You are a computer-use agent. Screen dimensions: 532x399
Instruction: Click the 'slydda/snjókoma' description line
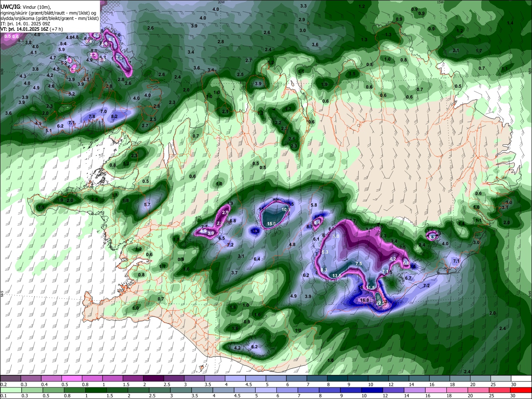(50, 18)
